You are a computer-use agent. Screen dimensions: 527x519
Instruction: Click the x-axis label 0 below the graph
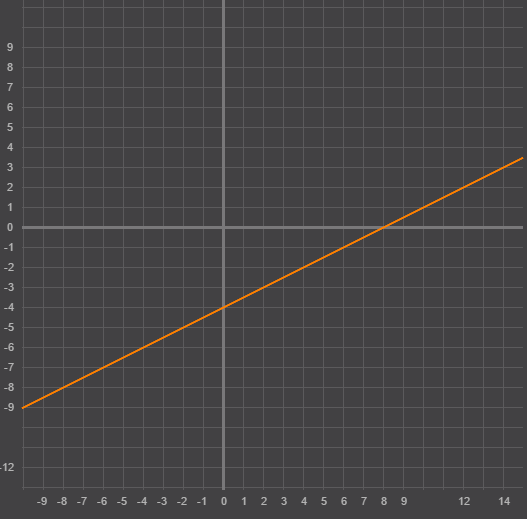point(224,502)
